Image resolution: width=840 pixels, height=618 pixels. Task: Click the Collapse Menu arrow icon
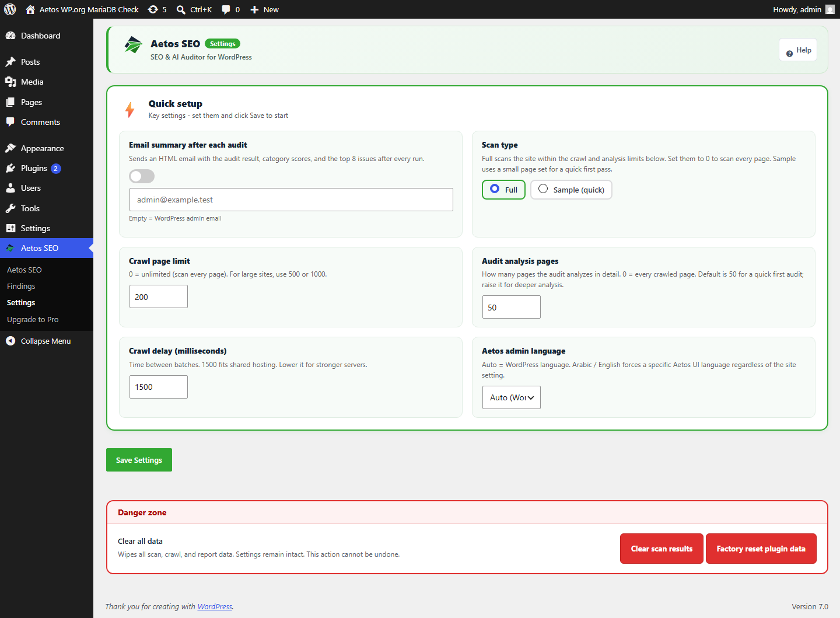tap(10, 341)
